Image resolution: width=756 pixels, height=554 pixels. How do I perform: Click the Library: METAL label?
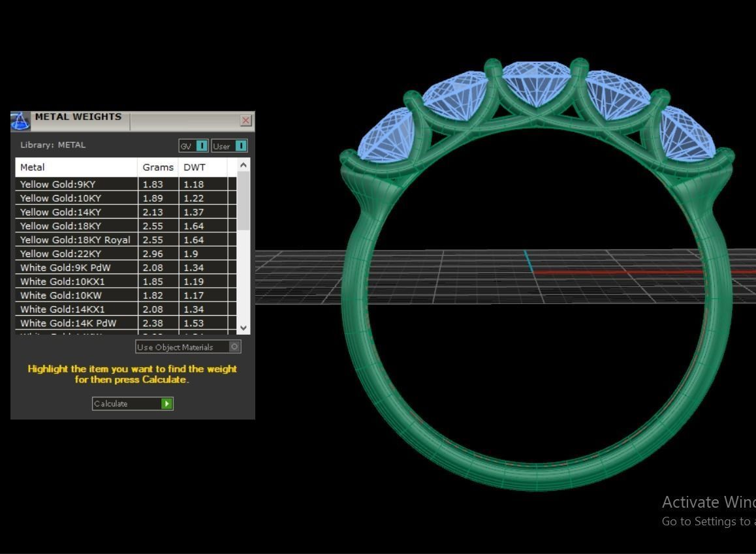[53, 144]
